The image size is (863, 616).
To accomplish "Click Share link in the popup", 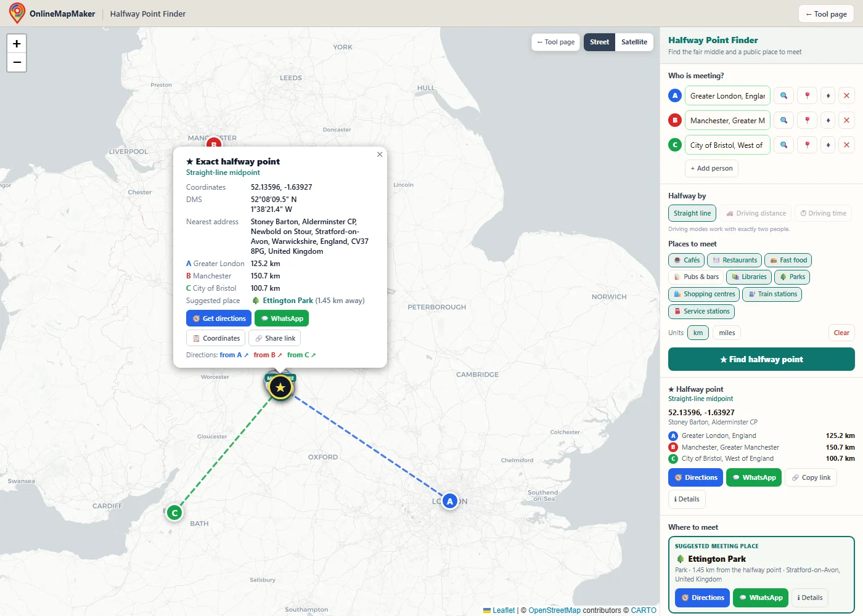I will pyautogui.click(x=274, y=338).
